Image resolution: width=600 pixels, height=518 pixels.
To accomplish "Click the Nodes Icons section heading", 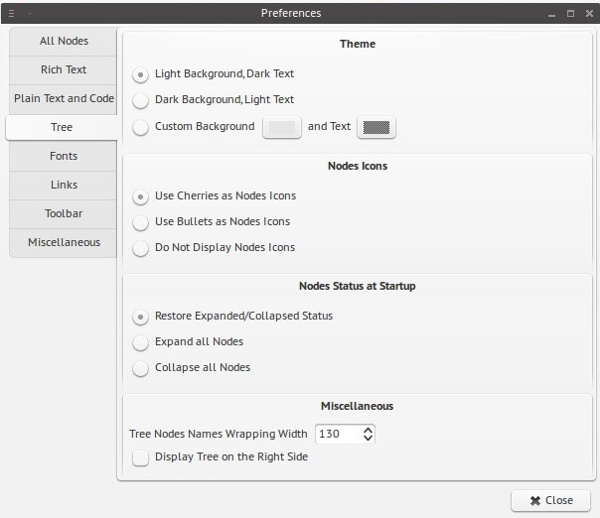I will pyautogui.click(x=357, y=166).
